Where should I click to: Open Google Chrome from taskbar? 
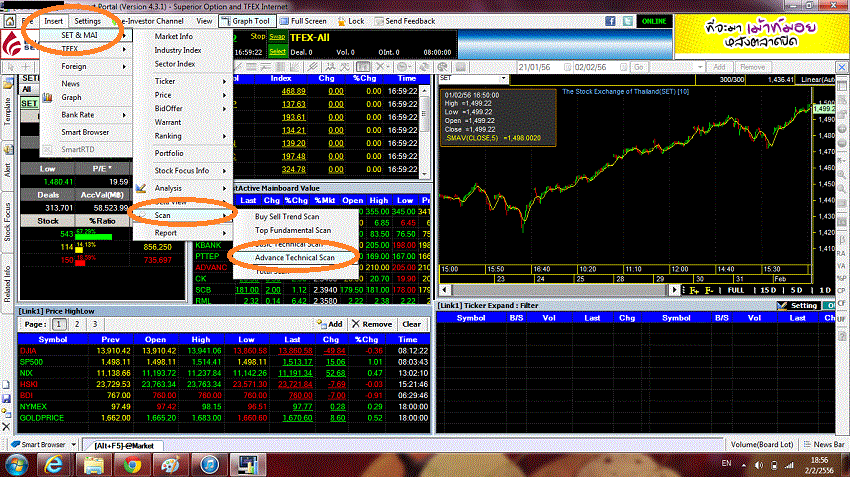[132, 465]
